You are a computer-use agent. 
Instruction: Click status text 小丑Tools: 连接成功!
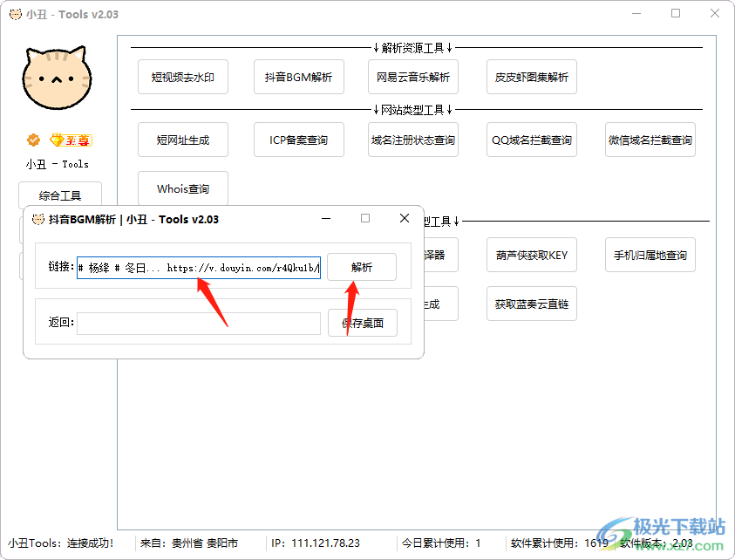(x=60, y=543)
